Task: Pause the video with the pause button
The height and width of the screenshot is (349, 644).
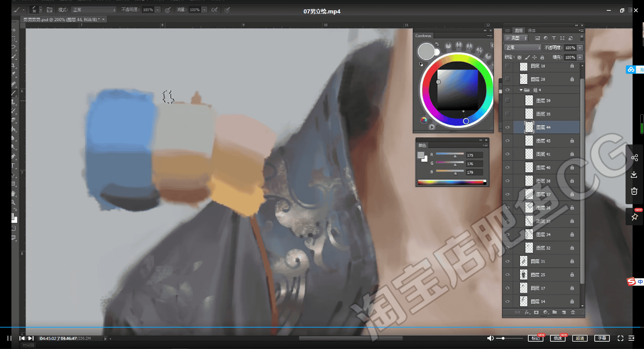Action: [x=9, y=338]
